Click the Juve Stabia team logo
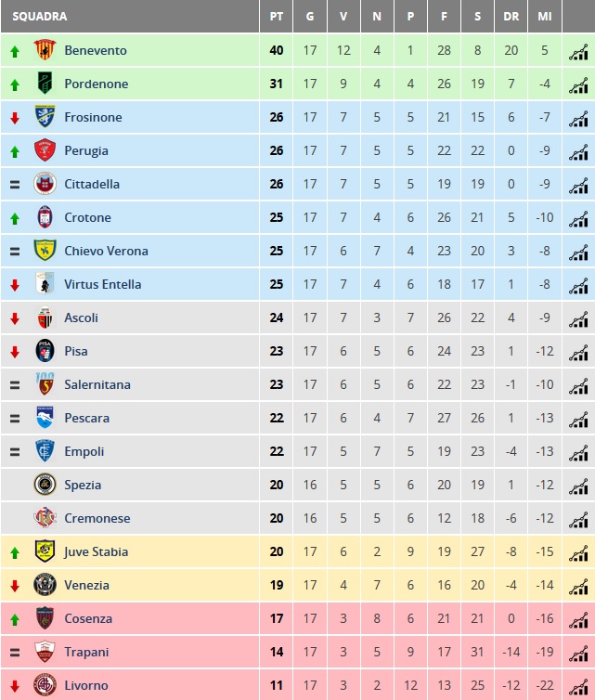This screenshot has width=595, height=700. click(x=45, y=551)
